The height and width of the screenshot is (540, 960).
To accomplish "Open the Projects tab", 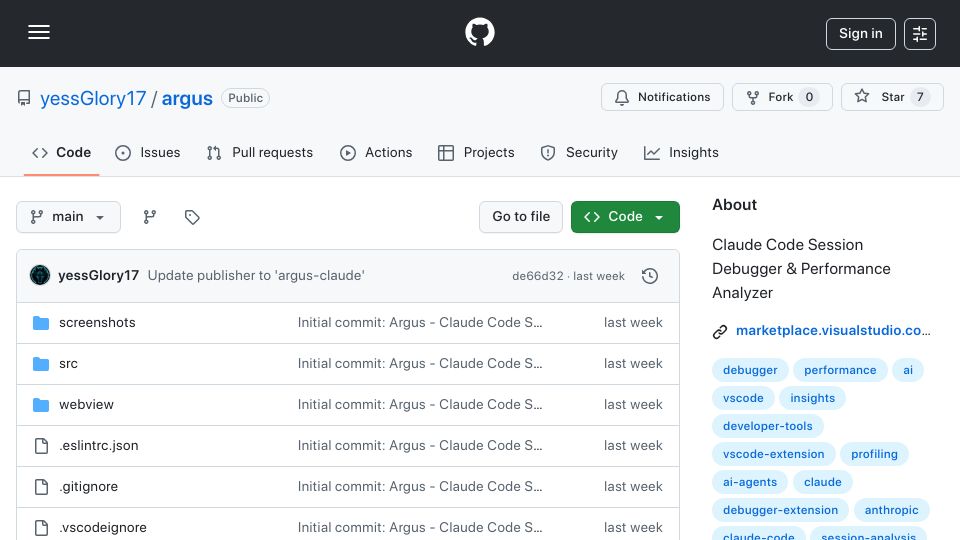I will point(476,152).
